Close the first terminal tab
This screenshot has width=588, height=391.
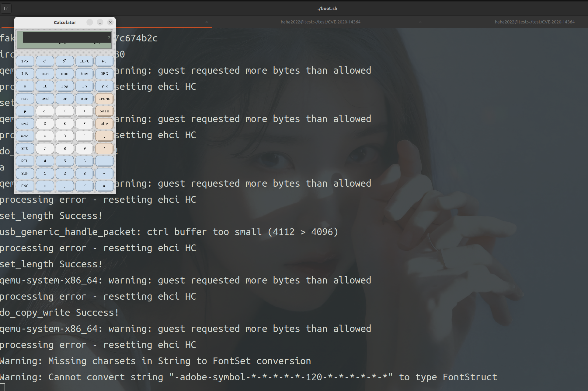[x=207, y=22]
